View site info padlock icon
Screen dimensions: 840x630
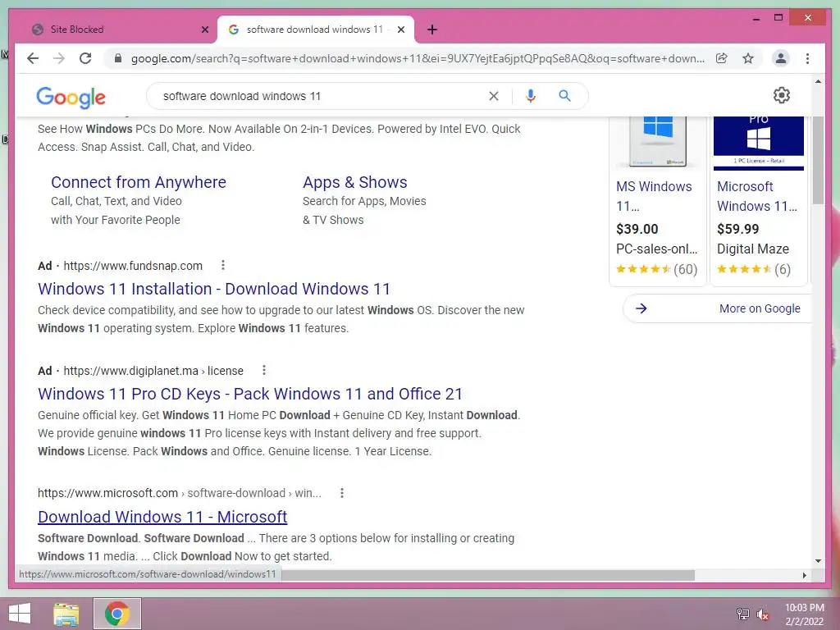point(118,58)
